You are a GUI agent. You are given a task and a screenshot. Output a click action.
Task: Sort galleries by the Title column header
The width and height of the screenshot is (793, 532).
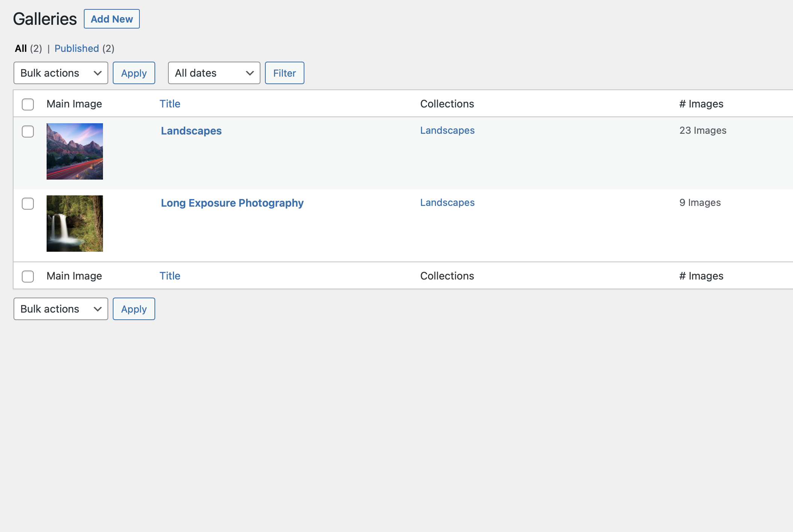tap(170, 104)
